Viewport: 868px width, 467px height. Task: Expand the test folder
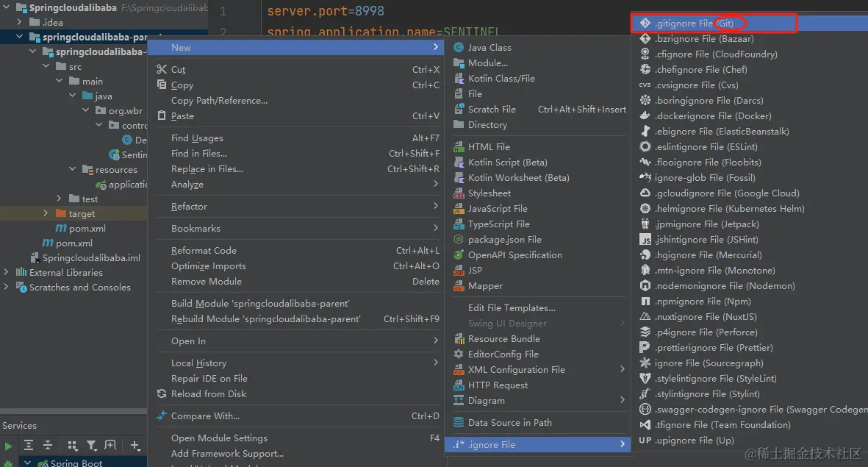(x=60, y=199)
